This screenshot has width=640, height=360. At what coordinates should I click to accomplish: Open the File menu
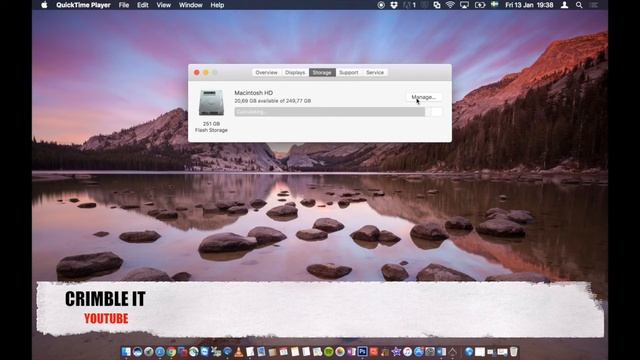[x=124, y=5]
